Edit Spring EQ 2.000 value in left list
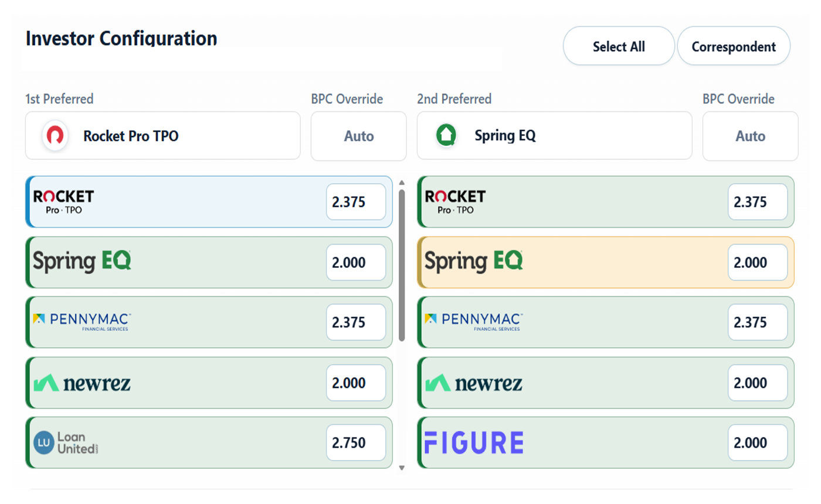The width and height of the screenshot is (821, 504). (356, 263)
